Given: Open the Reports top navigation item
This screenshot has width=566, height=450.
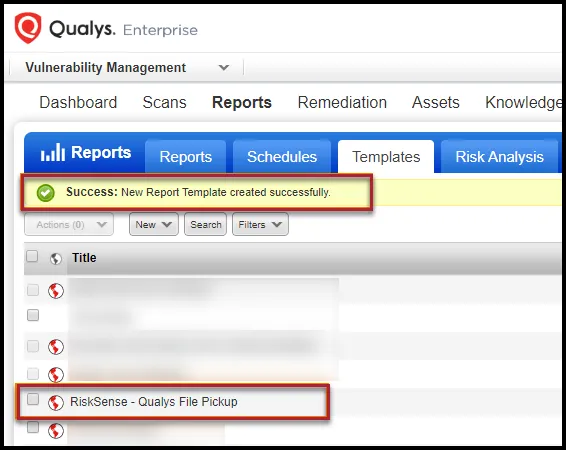Looking at the screenshot, I should point(242,102).
